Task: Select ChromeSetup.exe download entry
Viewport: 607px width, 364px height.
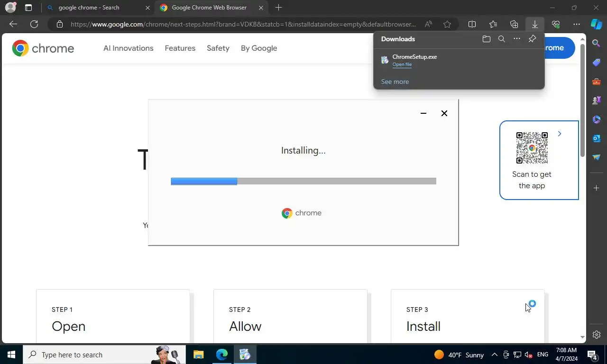Action: [459, 60]
